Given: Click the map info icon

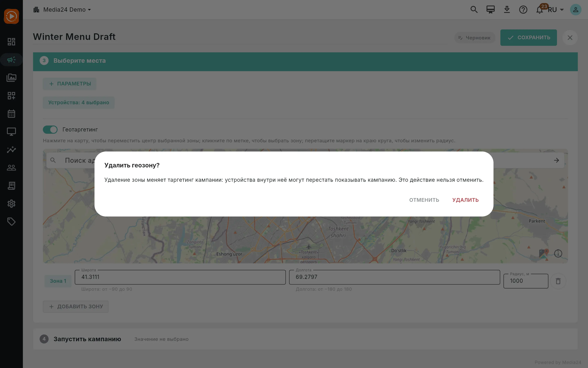Looking at the screenshot, I should [558, 254].
